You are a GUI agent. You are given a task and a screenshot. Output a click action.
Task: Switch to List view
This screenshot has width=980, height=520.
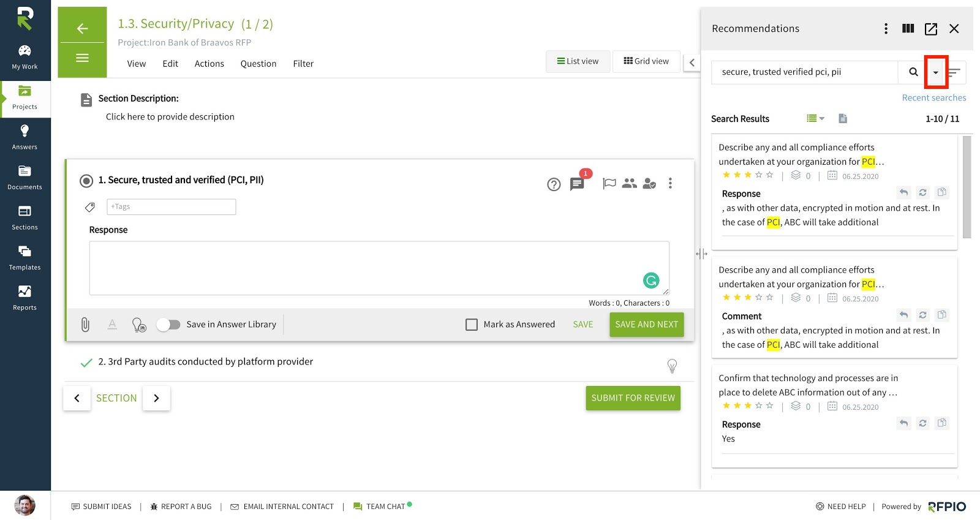[x=578, y=61]
